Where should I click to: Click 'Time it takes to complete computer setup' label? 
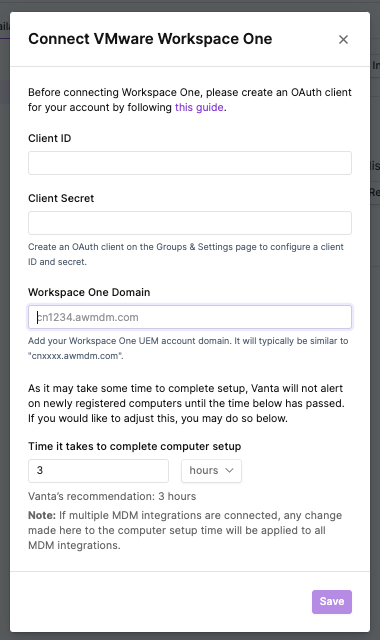pyautogui.click(x=134, y=446)
